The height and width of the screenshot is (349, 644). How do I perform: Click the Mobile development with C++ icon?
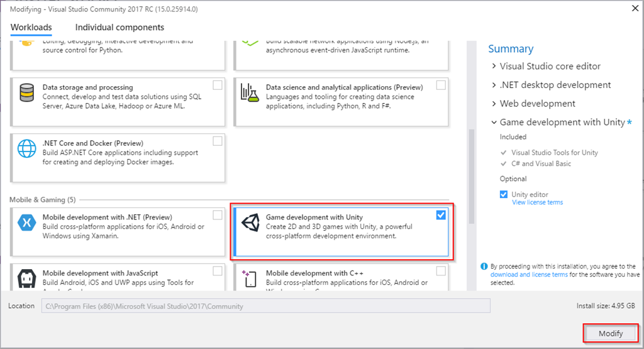(x=249, y=279)
